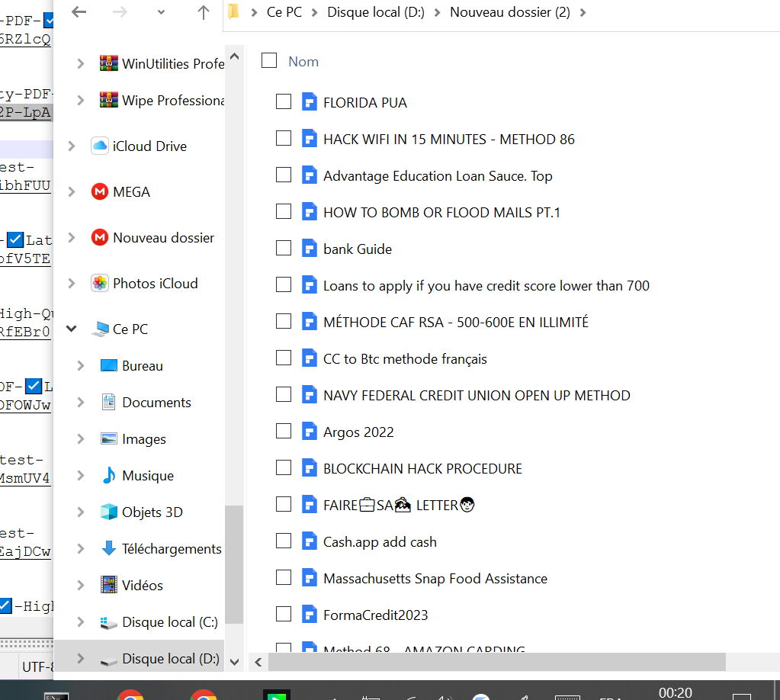Image resolution: width=780 pixels, height=700 pixels.
Task: Click the Documents folder icon
Action: point(108,402)
